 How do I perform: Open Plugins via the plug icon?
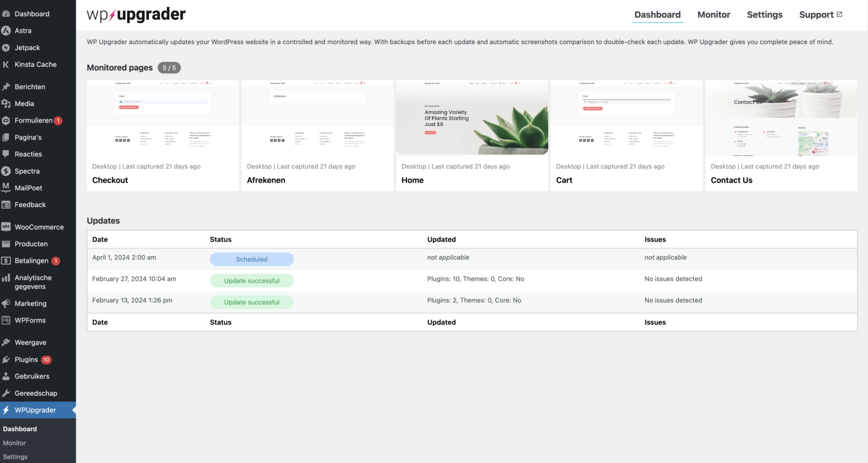pyautogui.click(x=6, y=360)
